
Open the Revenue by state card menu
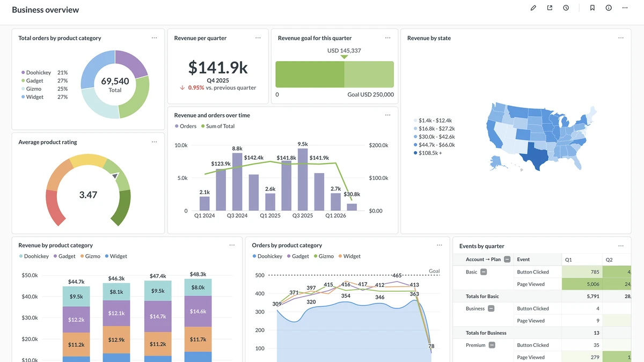pyautogui.click(x=621, y=38)
